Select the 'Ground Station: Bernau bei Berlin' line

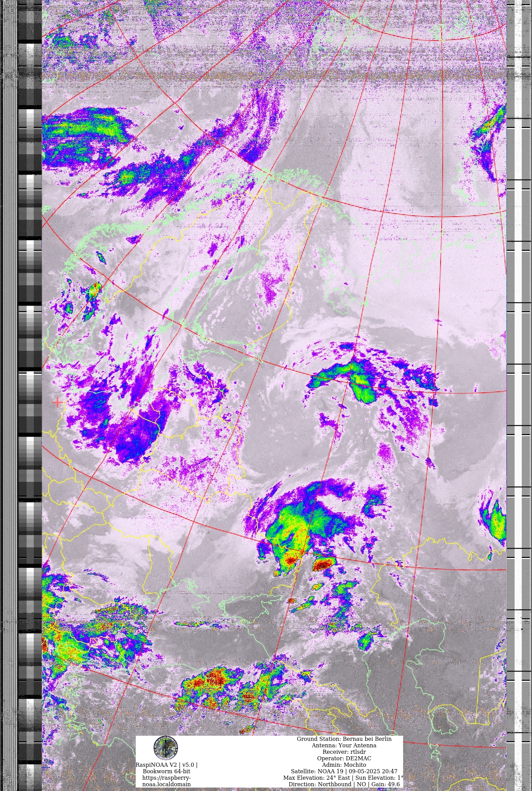[344, 739]
